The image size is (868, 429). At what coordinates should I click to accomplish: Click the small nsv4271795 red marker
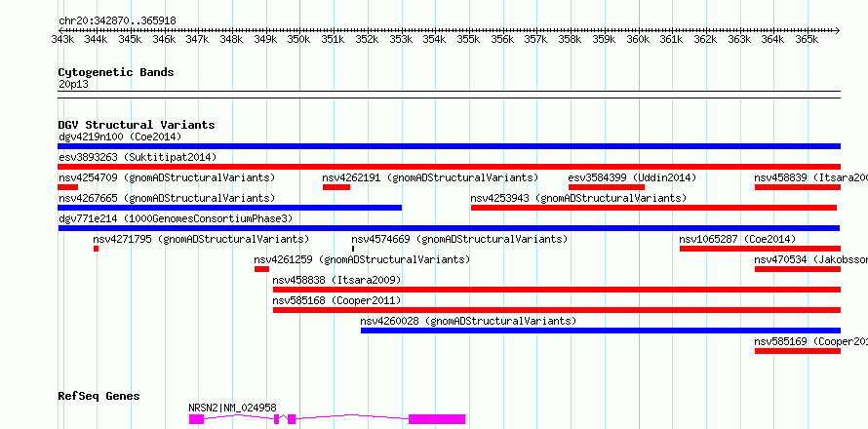pyautogui.click(x=97, y=249)
